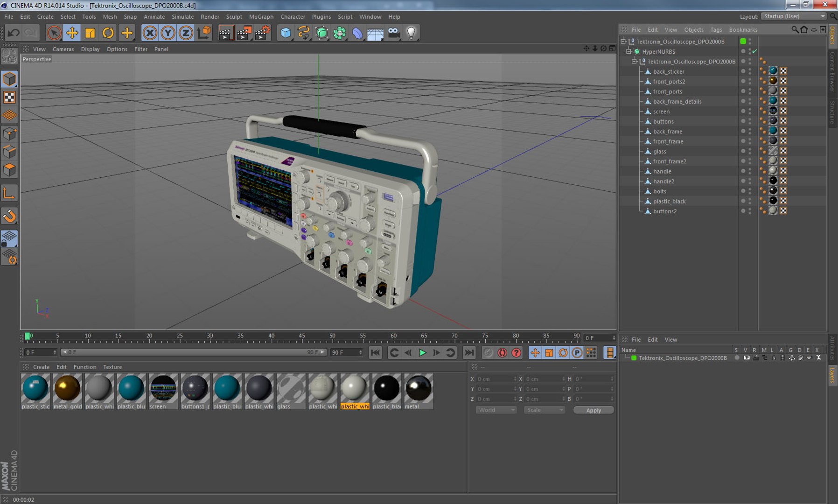The image size is (838, 504).
Task: Click the Apply button
Action: [x=594, y=410]
